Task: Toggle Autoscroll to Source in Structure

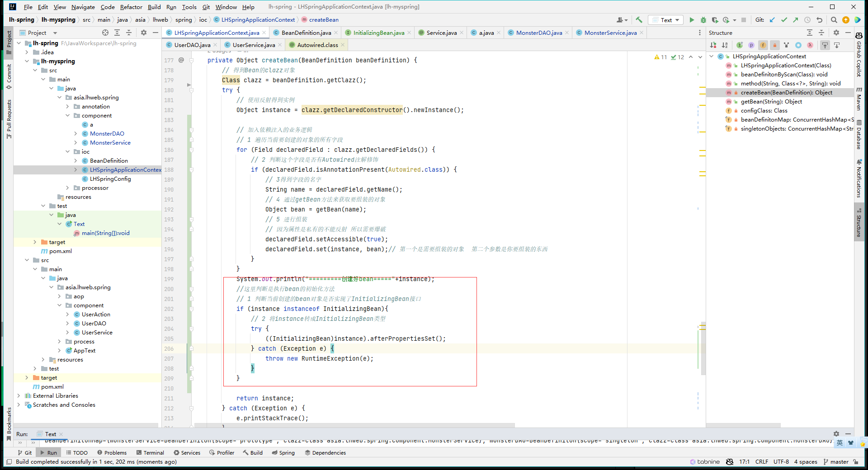Action: tap(825, 45)
